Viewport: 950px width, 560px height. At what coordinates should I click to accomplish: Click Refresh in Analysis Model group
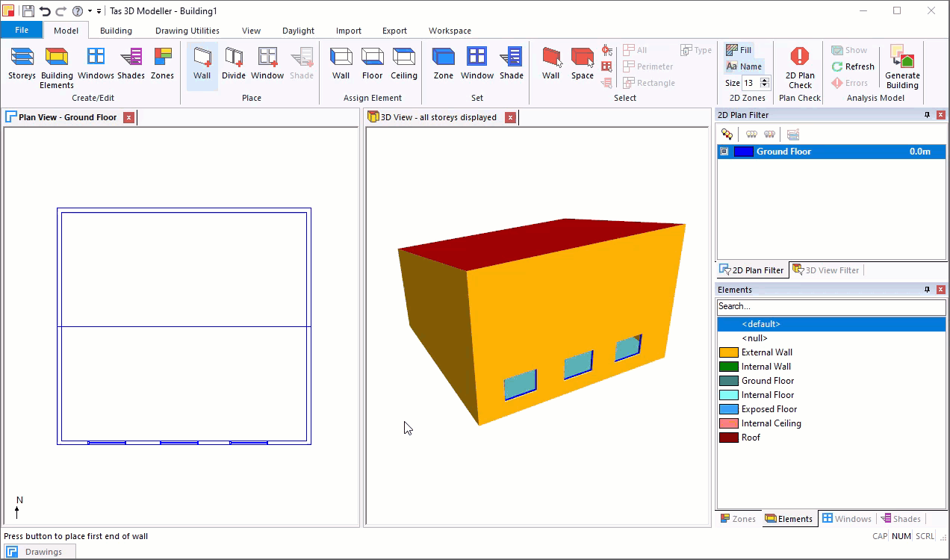point(853,66)
